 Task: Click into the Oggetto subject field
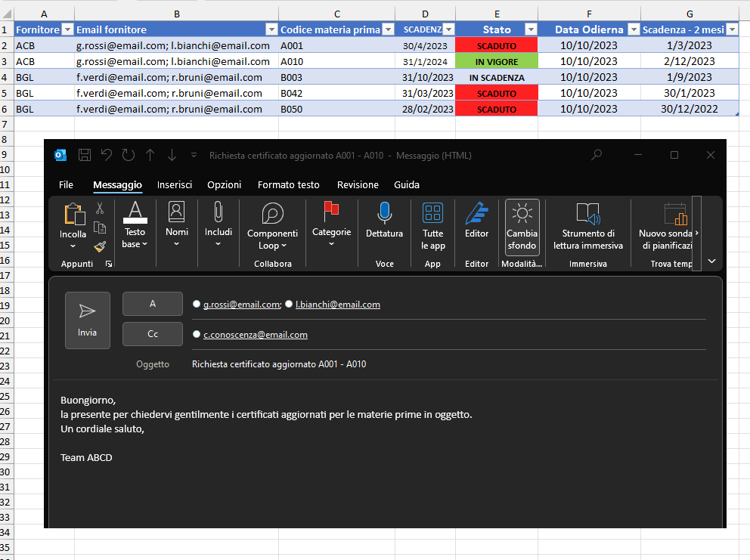point(448,364)
